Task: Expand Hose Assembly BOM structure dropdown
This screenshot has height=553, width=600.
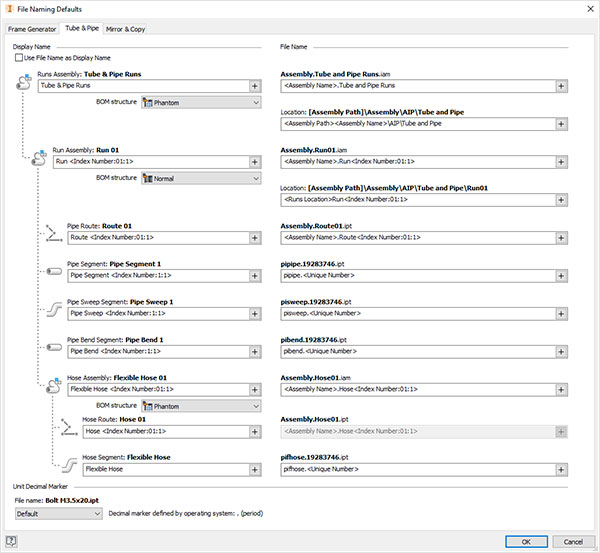Action: [x=202, y=406]
